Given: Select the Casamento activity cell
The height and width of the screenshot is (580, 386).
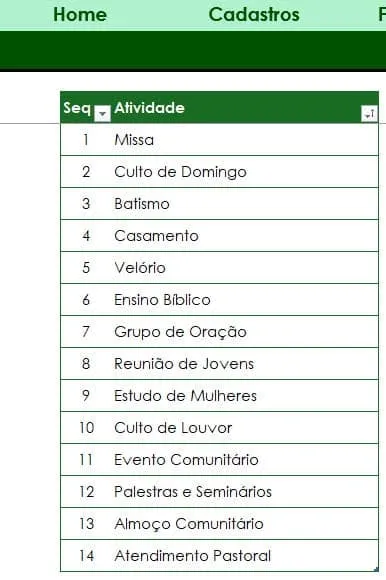Looking at the screenshot, I should [245, 236].
